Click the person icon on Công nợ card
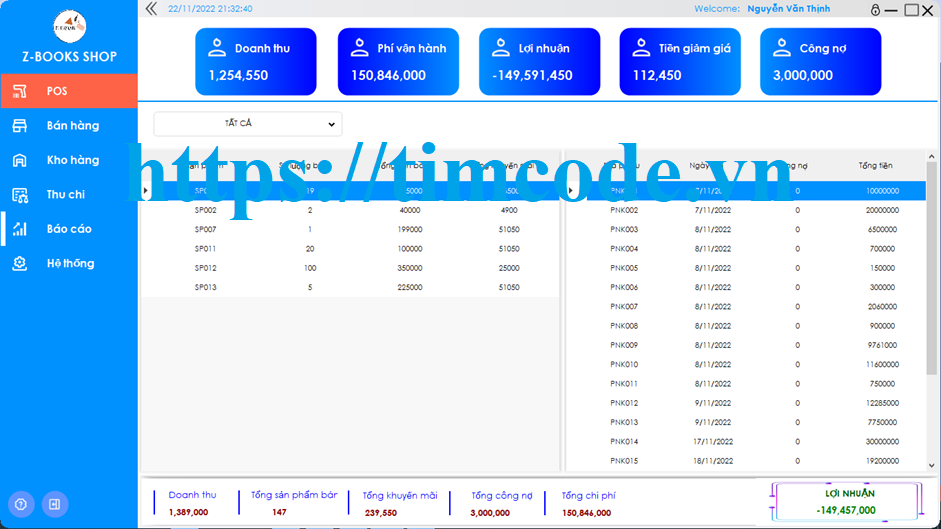Image resolution: width=941 pixels, height=529 pixels. coord(782,48)
